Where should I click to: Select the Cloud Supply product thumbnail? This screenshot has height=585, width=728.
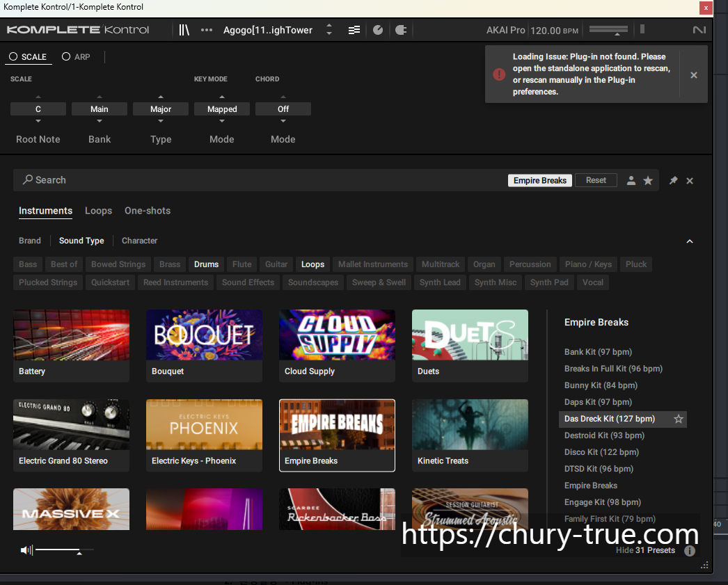[337, 346]
